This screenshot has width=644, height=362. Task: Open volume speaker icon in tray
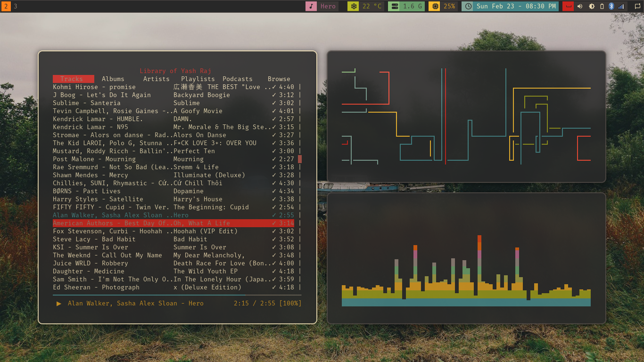point(580,6)
